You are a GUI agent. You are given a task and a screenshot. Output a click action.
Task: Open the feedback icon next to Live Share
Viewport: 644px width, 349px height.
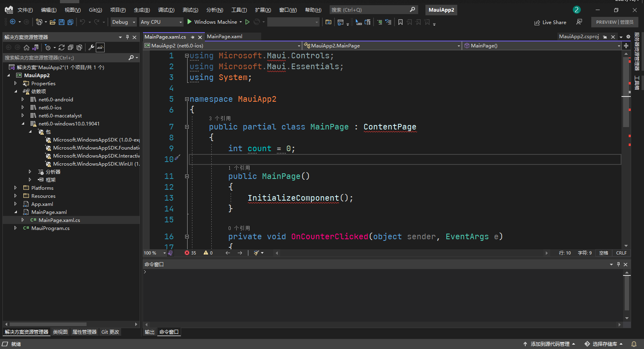coord(579,22)
